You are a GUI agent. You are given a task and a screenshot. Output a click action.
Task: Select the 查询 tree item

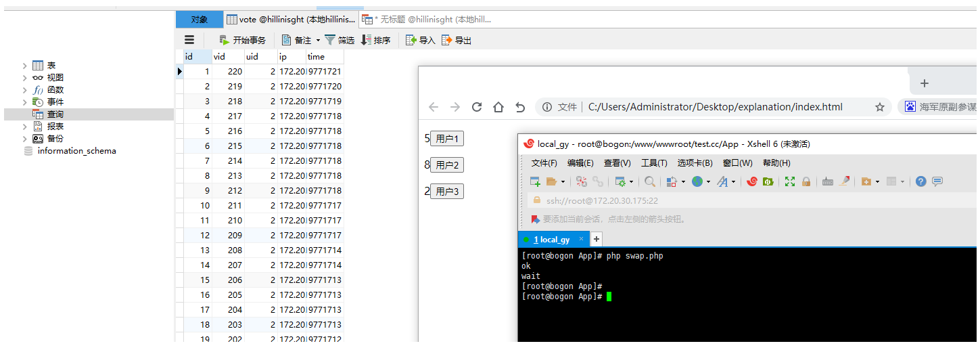tap(89, 114)
